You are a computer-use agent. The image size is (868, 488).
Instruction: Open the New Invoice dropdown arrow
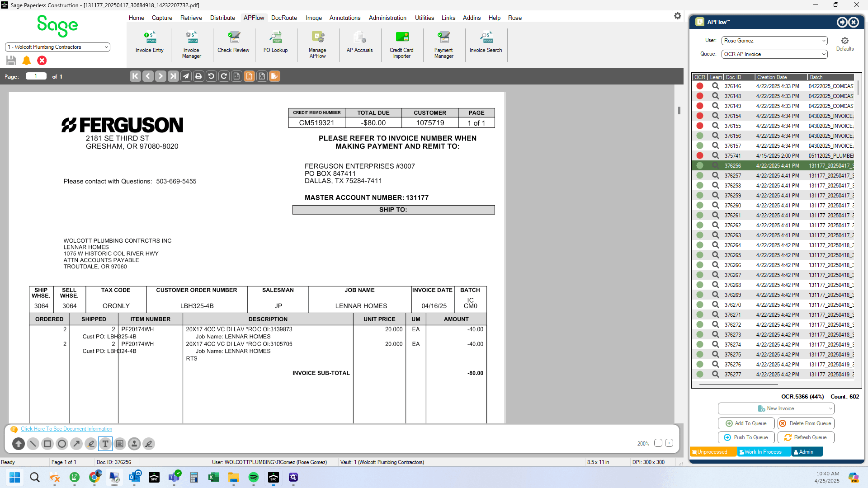830,408
